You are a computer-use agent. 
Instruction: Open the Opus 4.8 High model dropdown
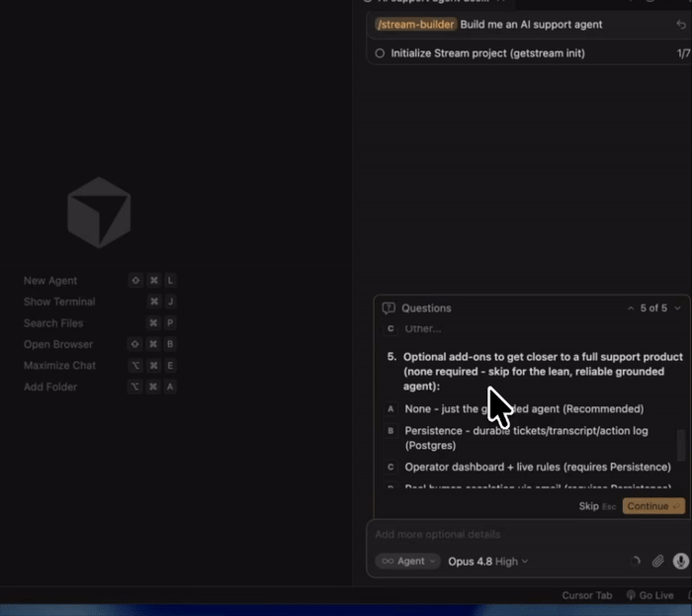487,562
